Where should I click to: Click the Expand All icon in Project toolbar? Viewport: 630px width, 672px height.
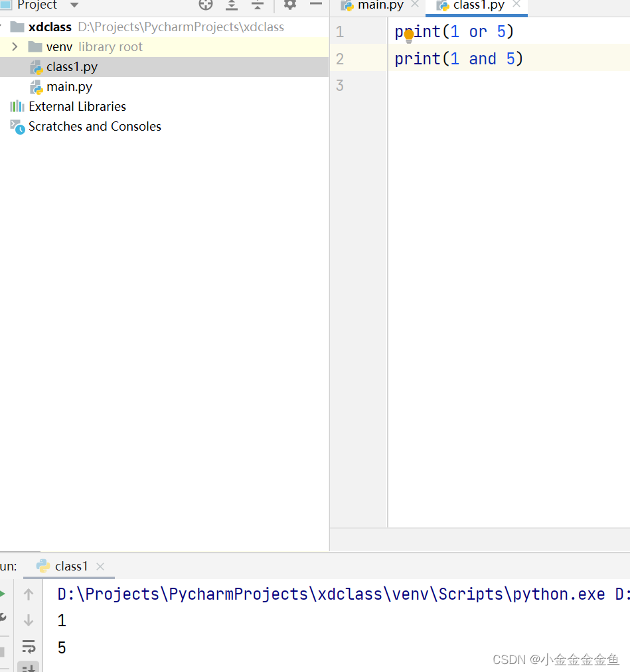tap(232, 5)
